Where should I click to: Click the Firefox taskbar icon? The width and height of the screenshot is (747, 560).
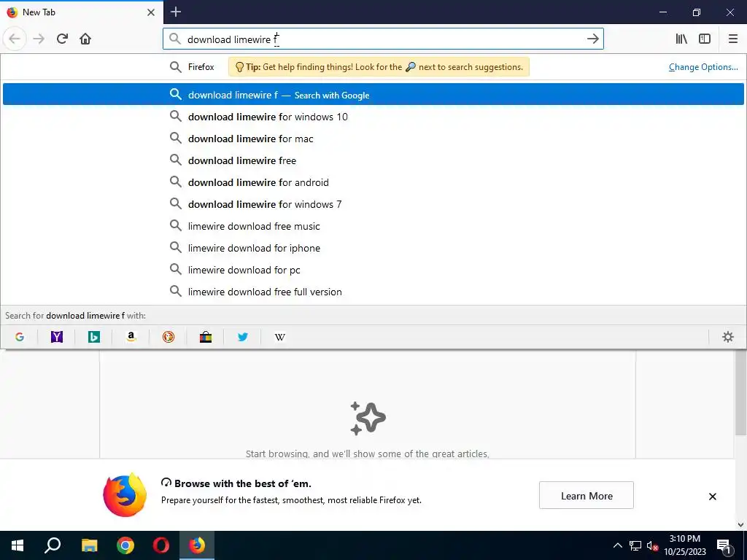(x=197, y=545)
